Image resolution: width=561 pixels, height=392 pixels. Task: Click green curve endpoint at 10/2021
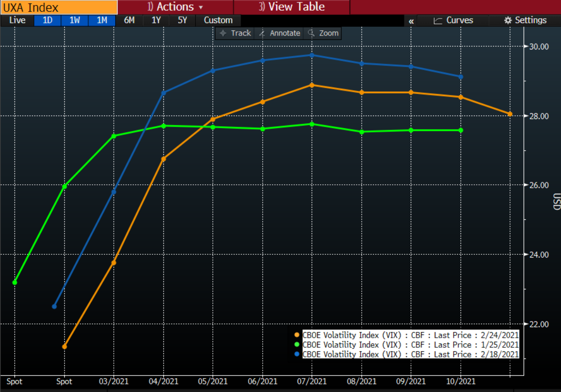point(461,130)
